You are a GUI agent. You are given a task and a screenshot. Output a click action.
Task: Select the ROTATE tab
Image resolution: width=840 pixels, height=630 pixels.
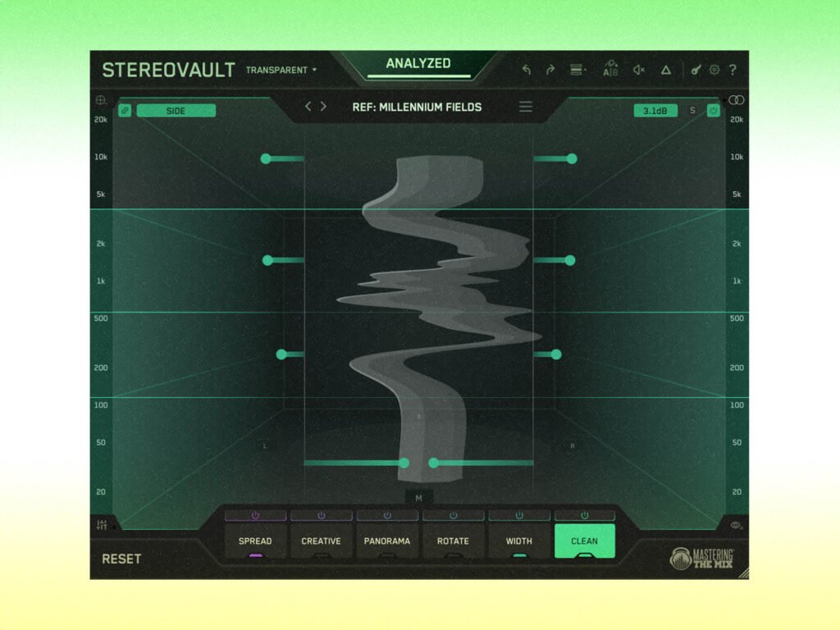point(453,541)
